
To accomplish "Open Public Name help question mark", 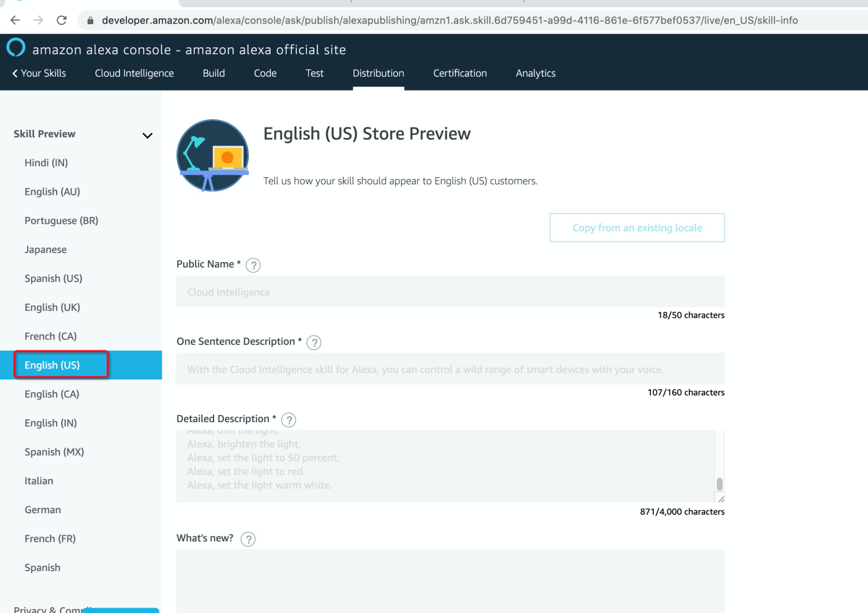I will pyautogui.click(x=253, y=265).
